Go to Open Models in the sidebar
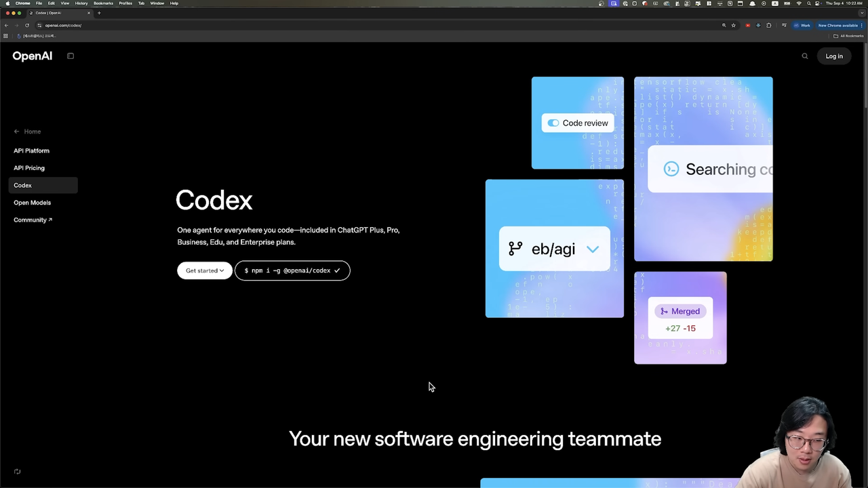 (32, 203)
